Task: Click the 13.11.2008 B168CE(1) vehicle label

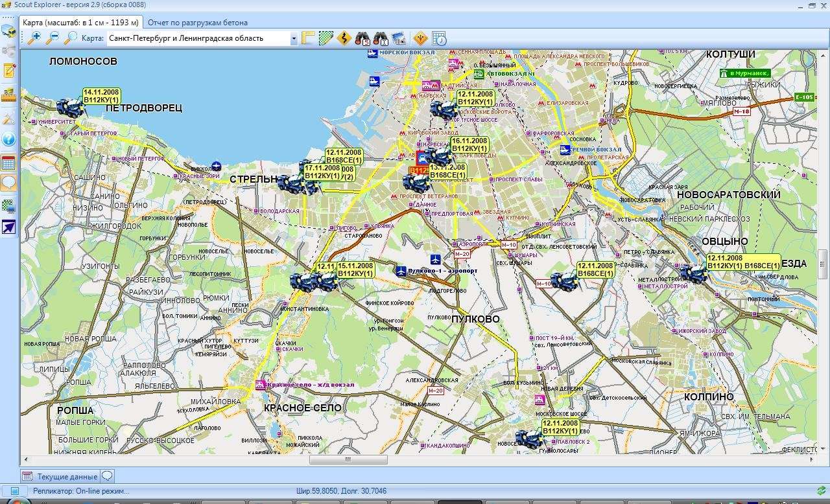Action: (x=447, y=171)
